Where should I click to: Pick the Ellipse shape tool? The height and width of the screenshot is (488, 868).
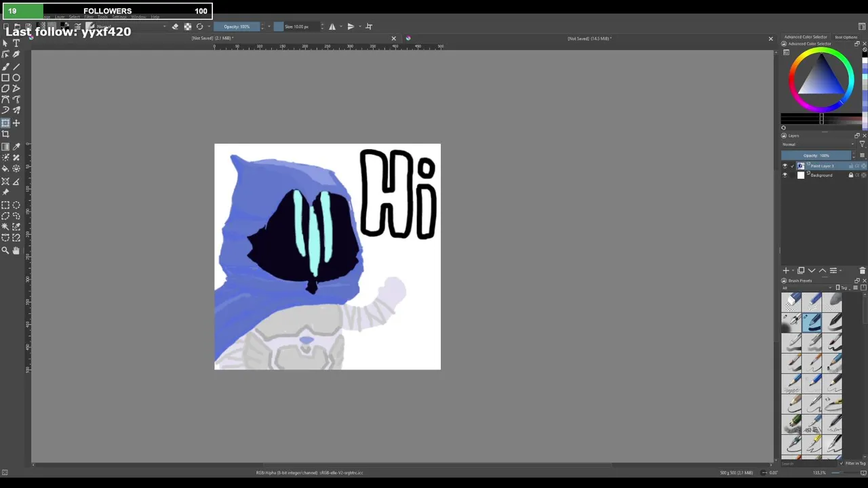pyautogui.click(x=16, y=77)
